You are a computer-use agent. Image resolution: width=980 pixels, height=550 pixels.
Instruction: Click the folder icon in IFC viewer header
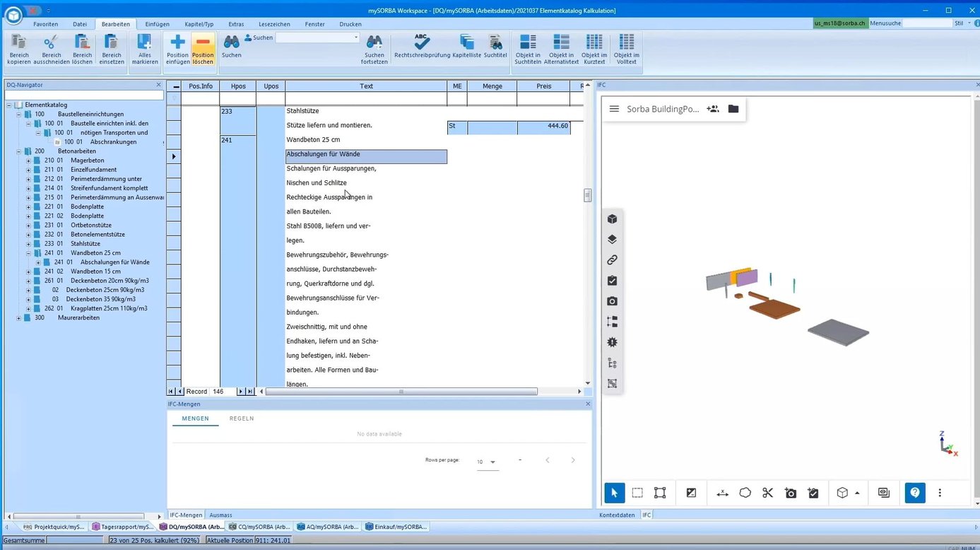coord(733,109)
